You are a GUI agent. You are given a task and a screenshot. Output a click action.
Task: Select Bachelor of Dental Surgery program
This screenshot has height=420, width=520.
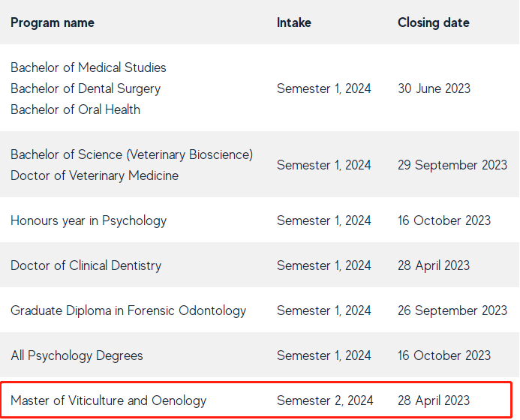86,88
